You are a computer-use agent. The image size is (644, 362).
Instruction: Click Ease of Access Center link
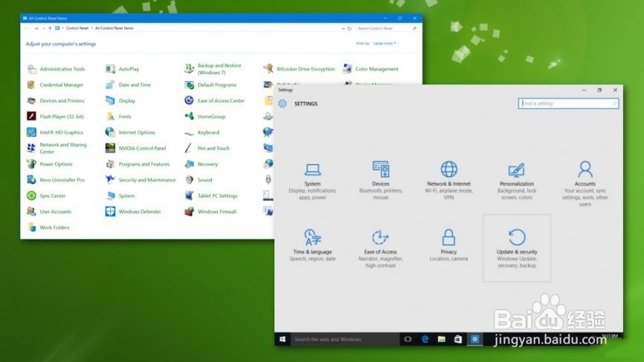[x=221, y=100]
